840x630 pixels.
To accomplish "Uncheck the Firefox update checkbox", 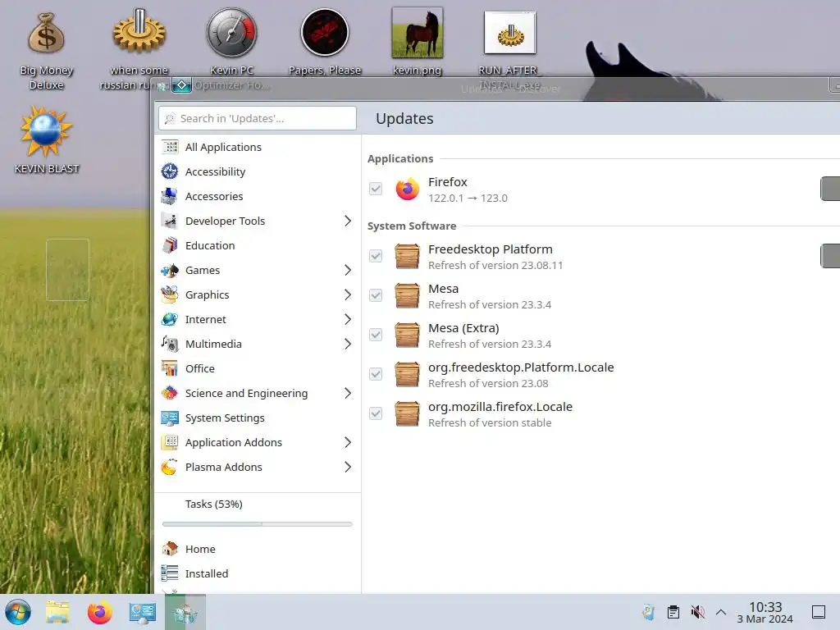I will pyautogui.click(x=376, y=189).
